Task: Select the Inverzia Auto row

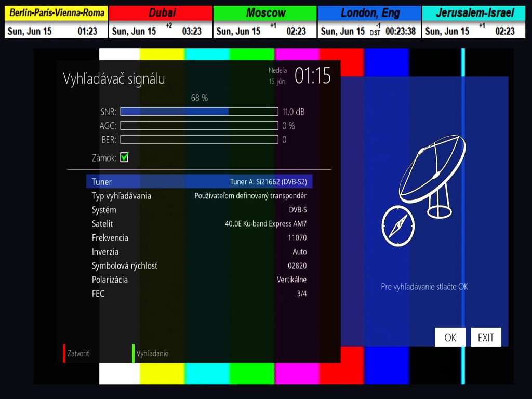Action: [199, 251]
